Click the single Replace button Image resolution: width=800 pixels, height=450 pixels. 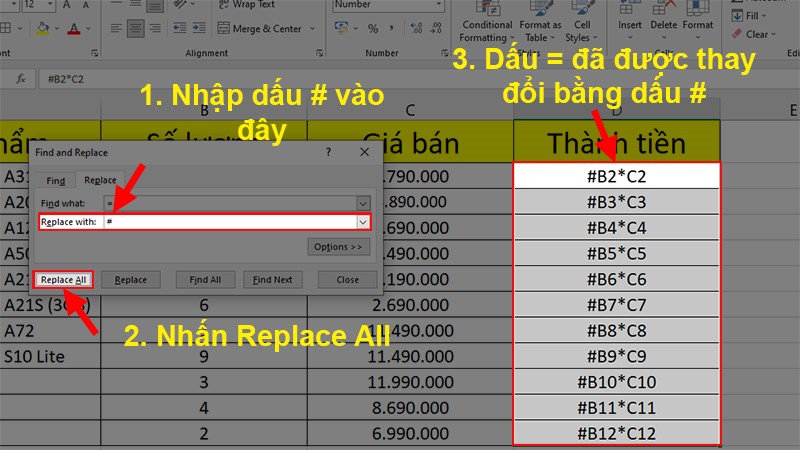(x=131, y=280)
